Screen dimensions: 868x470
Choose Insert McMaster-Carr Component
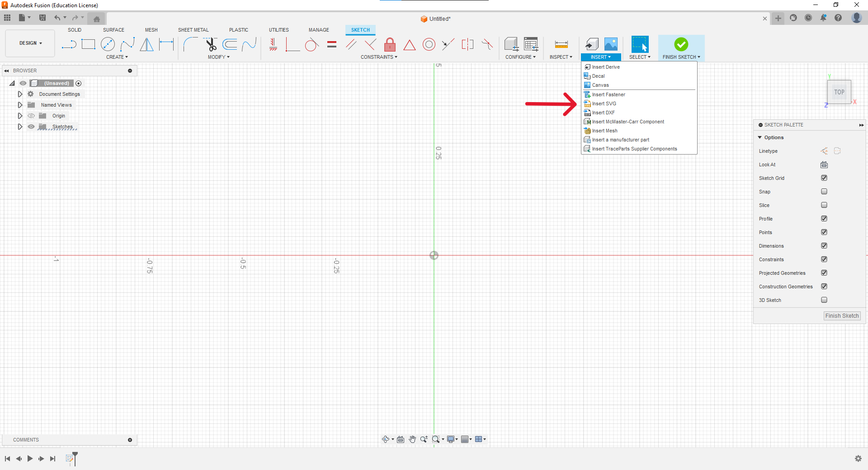coord(639,122)
